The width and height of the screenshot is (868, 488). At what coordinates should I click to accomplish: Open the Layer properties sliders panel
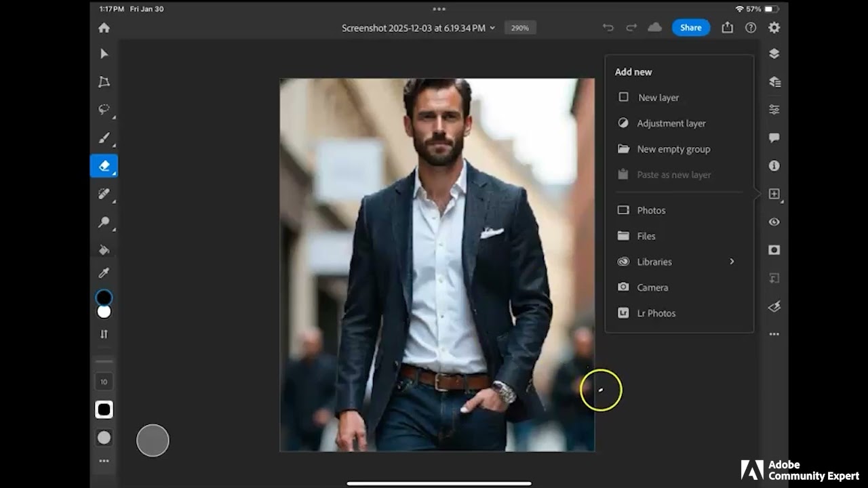[x=774, y=110]
